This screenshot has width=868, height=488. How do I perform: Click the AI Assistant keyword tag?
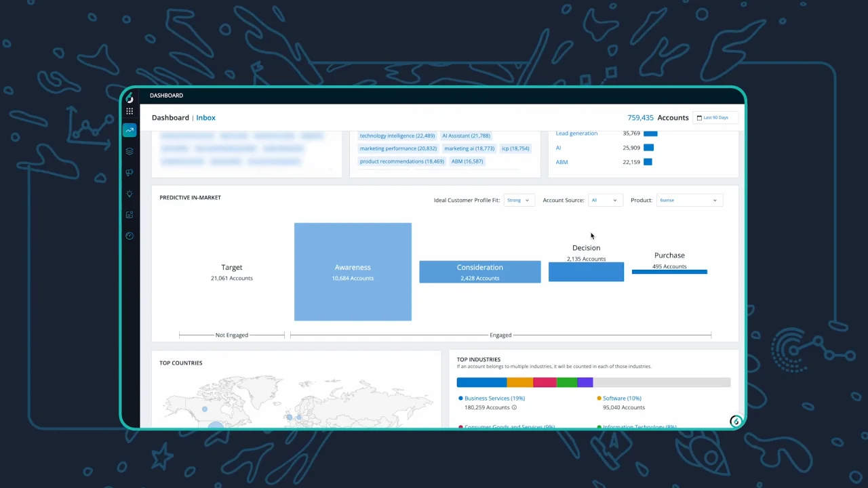click(x=466, y=136)
